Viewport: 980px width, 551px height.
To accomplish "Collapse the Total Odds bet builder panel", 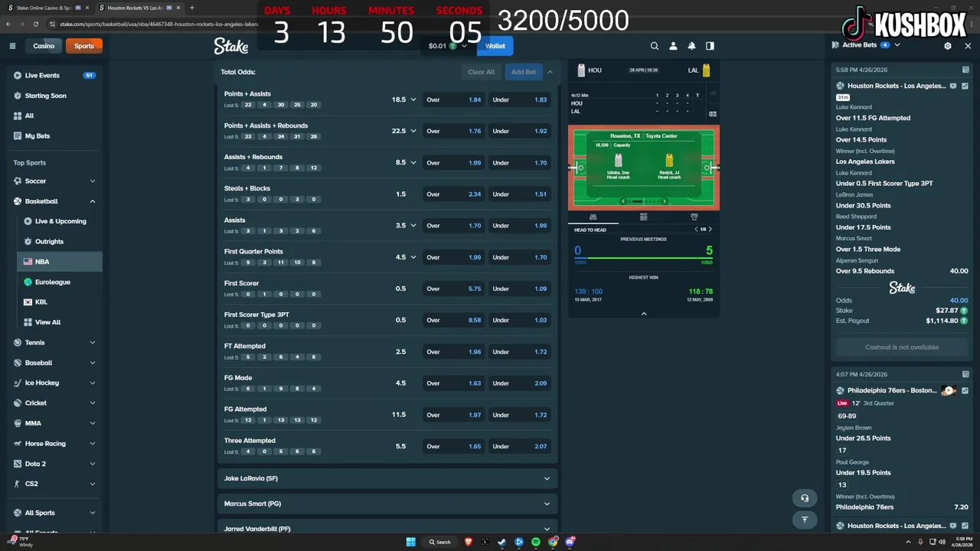I will coord(550,72).
